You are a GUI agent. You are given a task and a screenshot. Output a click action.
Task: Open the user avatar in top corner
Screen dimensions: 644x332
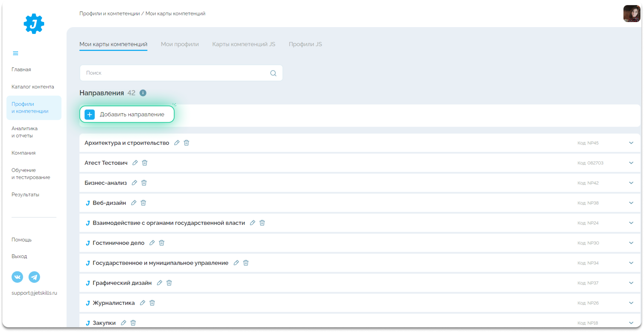[631, 14]
